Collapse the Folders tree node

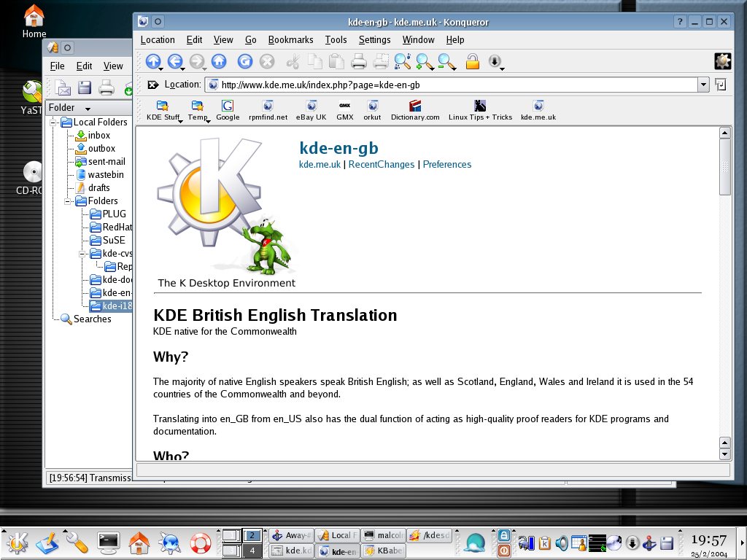pyautogui.click(x=68, y=201)
